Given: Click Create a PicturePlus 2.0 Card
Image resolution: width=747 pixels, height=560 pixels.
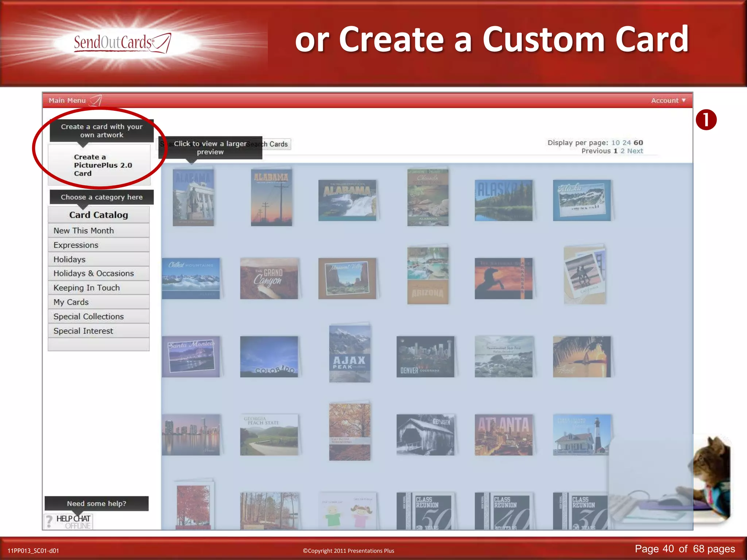Looking at the screenshot, I should click(99, 165).
